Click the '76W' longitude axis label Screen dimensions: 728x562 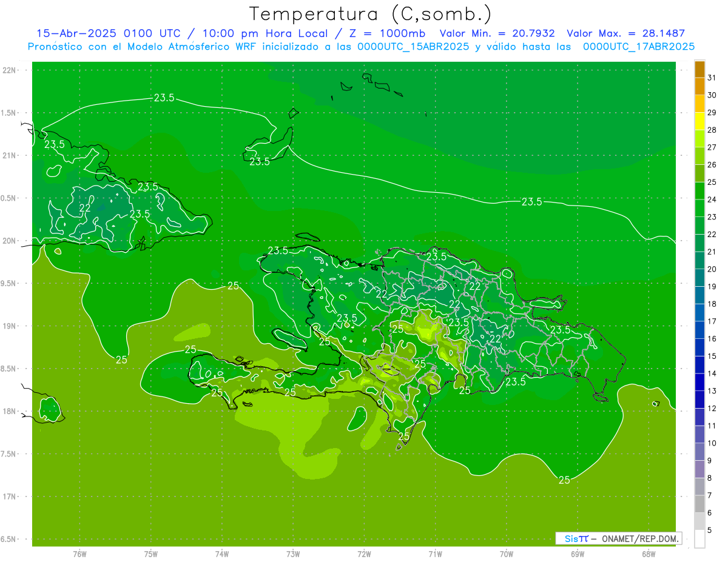pos(79,554)
